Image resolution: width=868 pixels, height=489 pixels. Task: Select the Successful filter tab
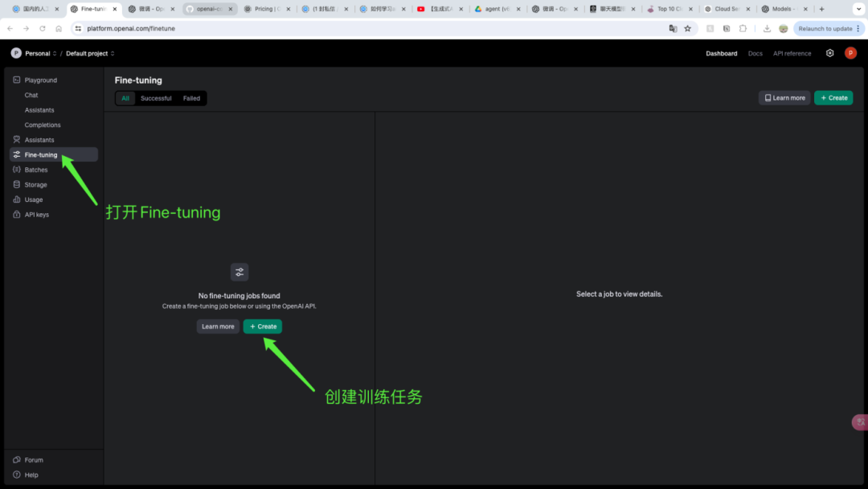(x=156, y=98)
